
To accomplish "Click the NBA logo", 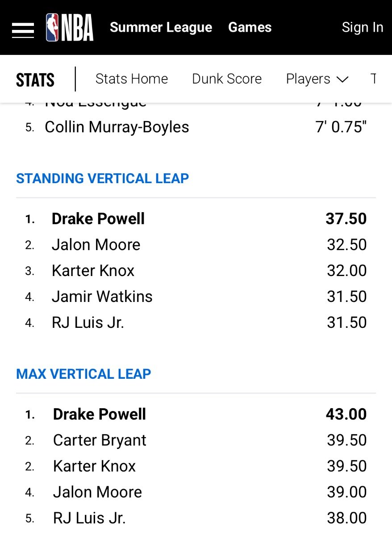I will [70, 28].
